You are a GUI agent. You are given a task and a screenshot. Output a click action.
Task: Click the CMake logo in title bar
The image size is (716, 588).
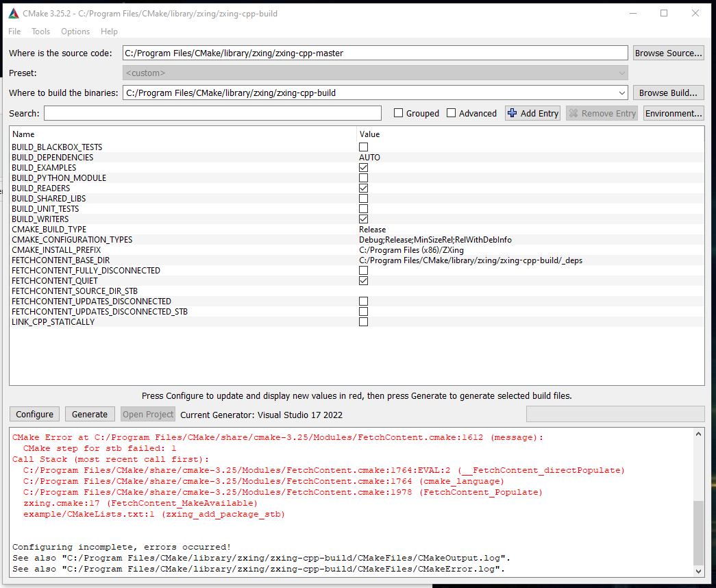14,13
